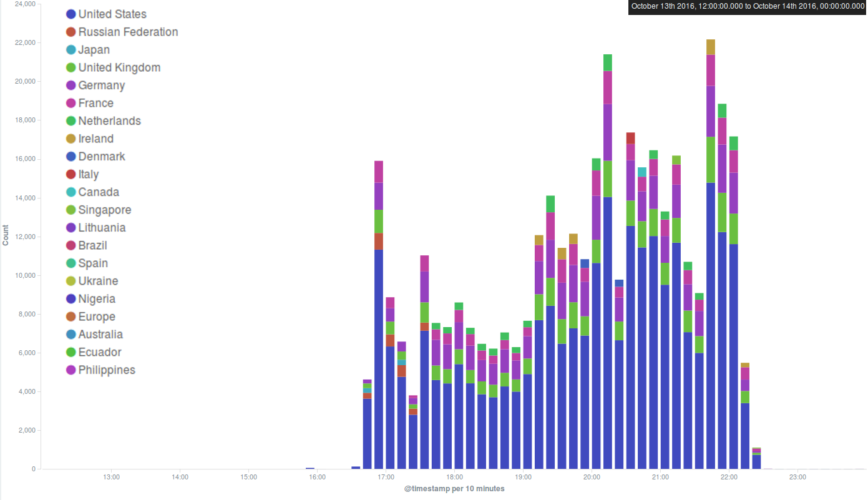Click the United States legend color dot

tap(71, 14)
